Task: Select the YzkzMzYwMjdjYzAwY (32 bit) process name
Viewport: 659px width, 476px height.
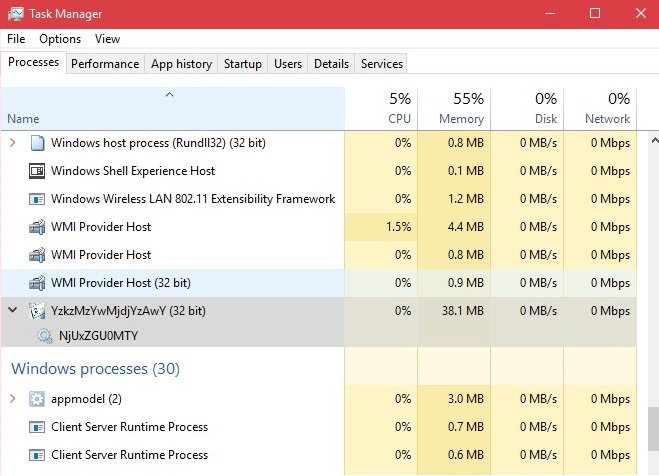Action: tap(128, 311)
